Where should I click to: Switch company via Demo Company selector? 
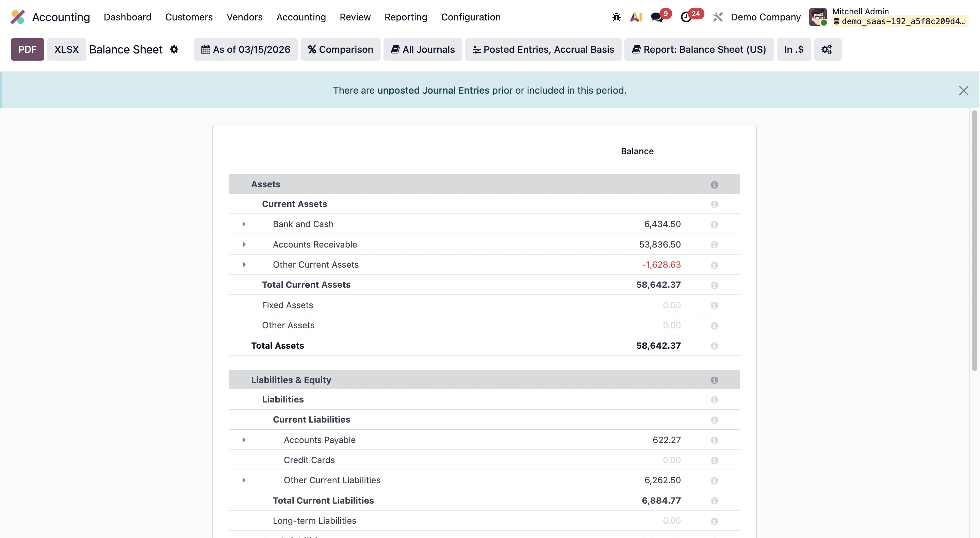(765, 17)
